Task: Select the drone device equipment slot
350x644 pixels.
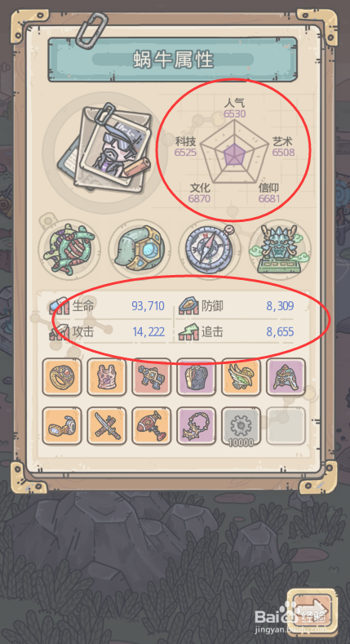Action: [152, 376]
